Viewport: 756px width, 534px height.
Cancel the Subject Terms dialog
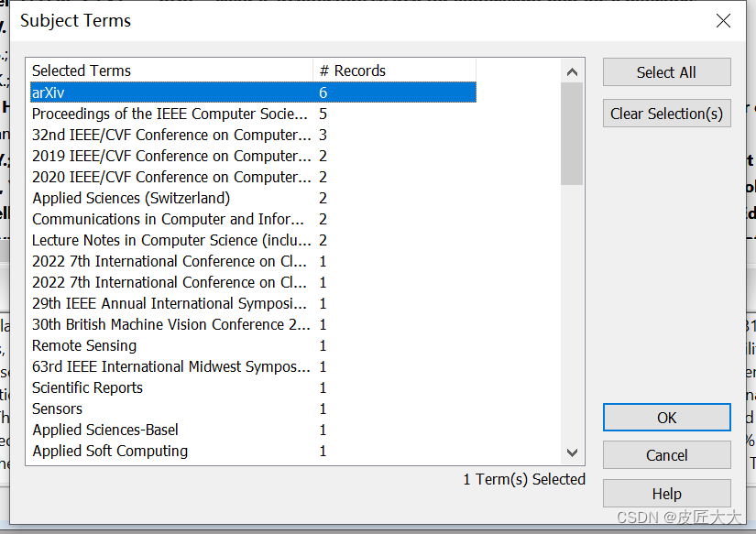[x=666, y=455]
